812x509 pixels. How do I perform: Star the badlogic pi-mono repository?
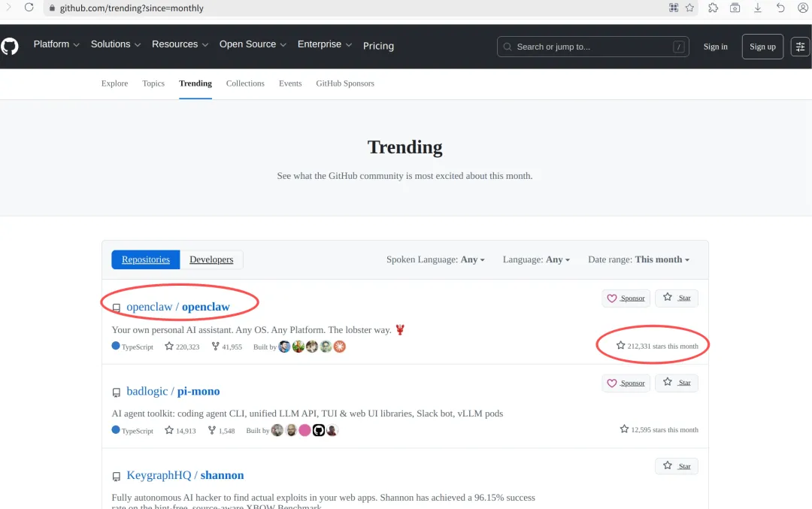[x=677, y=383]
